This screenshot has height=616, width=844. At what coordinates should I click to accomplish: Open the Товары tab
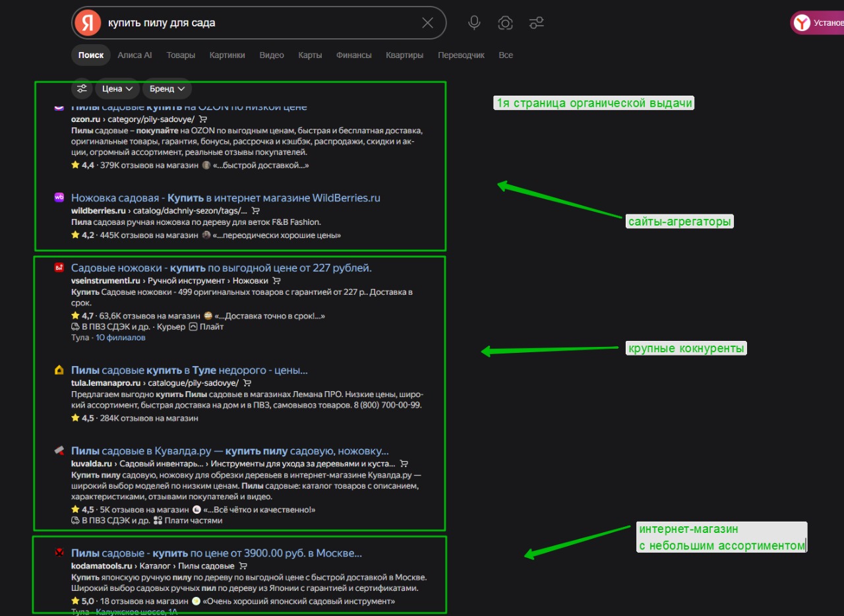(181, 55)
